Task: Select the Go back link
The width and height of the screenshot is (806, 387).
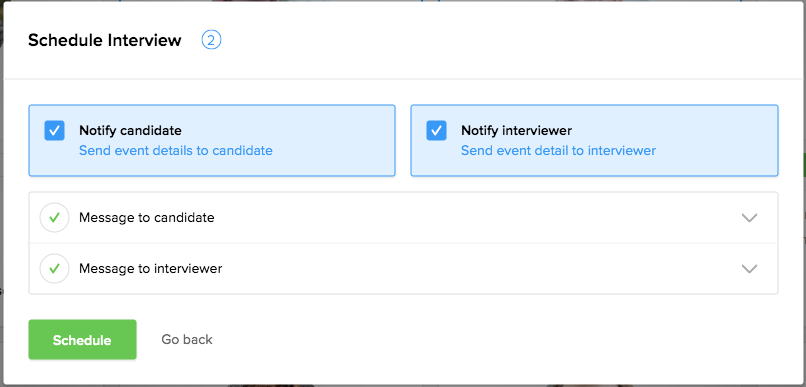Action: tap(187, 339)
